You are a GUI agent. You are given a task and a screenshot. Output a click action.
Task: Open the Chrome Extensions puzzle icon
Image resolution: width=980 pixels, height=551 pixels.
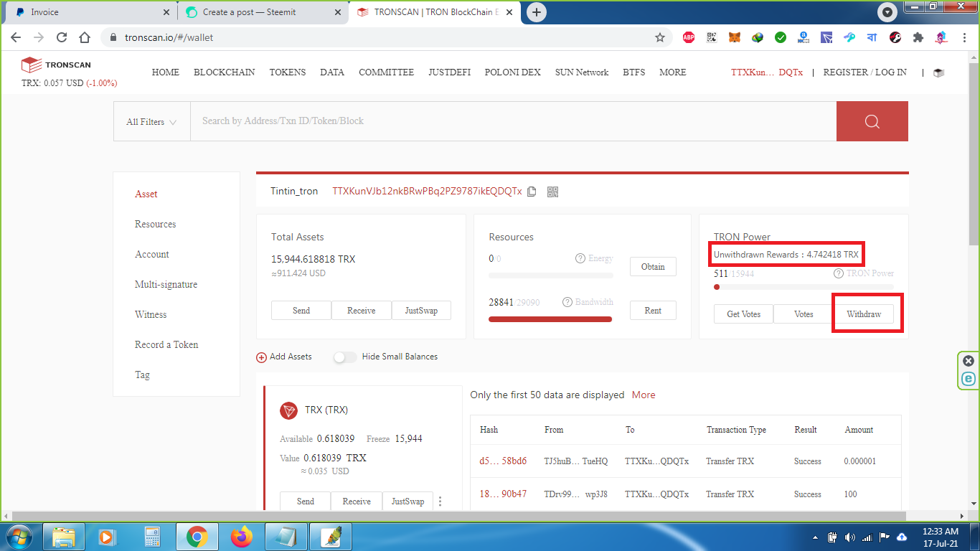(918, 37)
